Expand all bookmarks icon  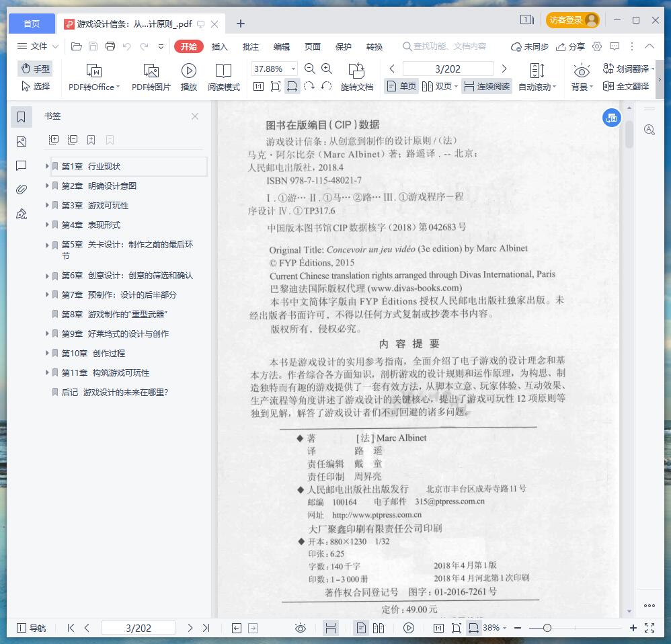tap(54, 140)
